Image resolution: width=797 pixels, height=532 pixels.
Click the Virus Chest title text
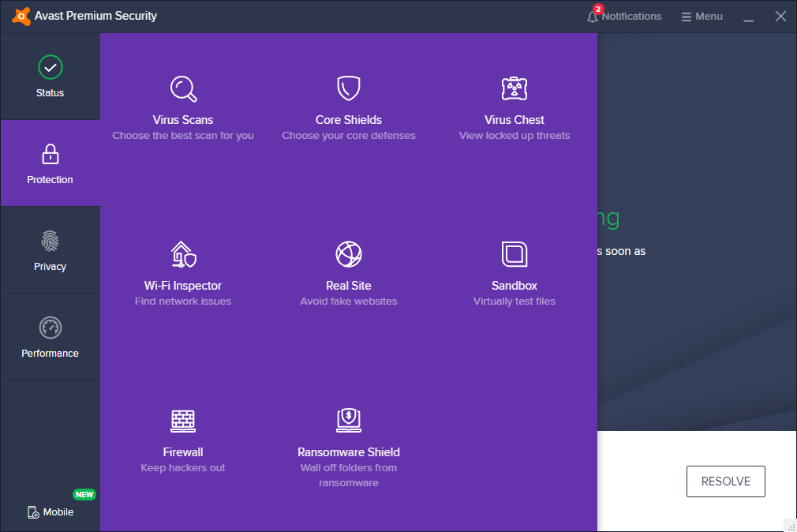(x=514, y=120)
